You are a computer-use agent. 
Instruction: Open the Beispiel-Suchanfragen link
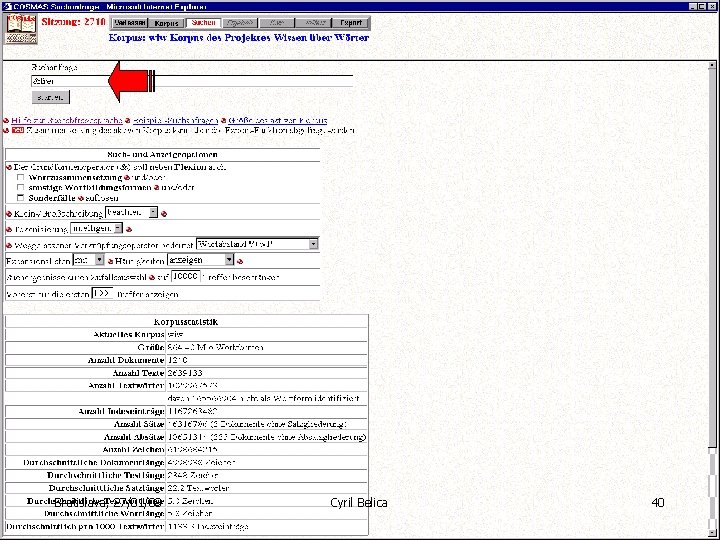point(175,121)
